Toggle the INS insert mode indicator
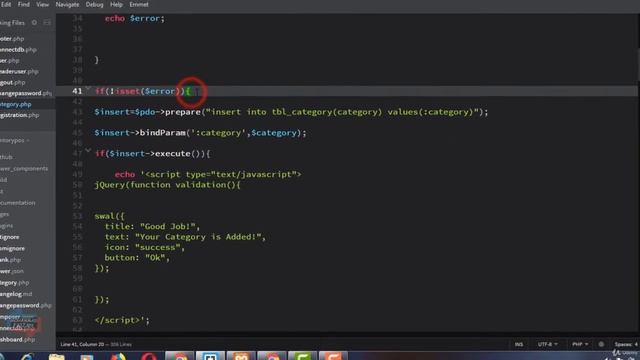This screenshot has height=360, width=640. point(519,344)
